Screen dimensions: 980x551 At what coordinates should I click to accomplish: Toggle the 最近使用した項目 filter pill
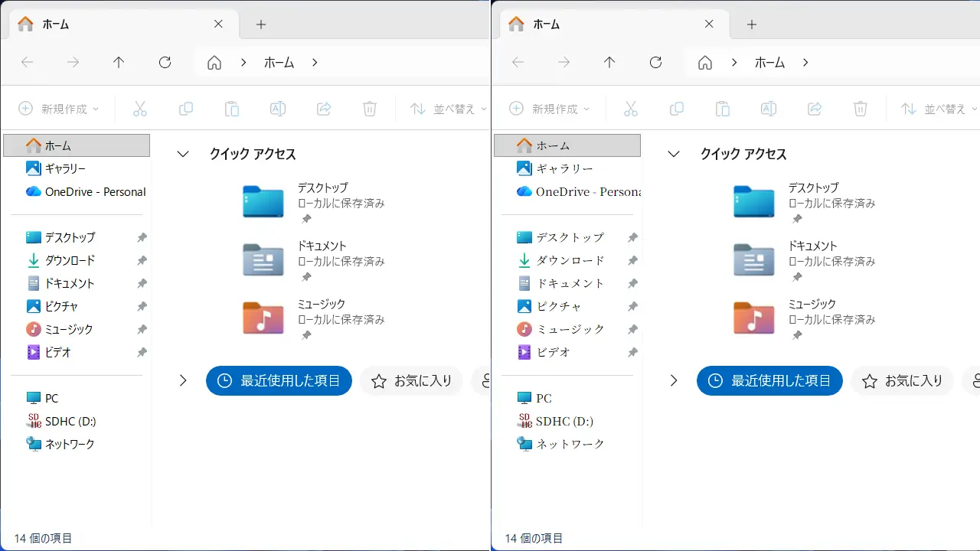(x=279, y=380)
